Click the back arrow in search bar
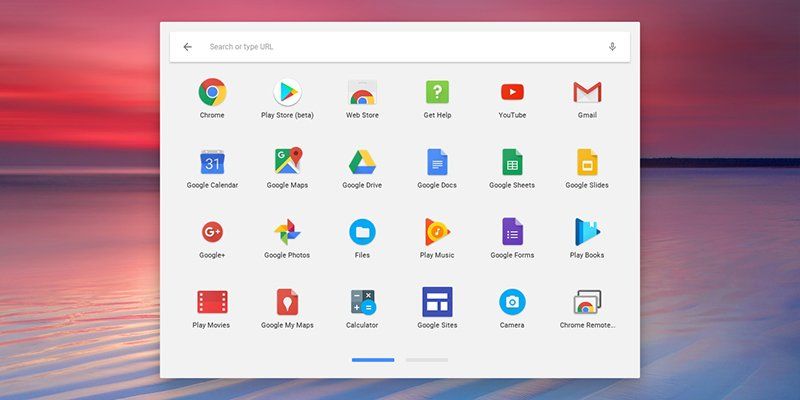The height and width of the screenshot is (400, 800). [187, 47]
